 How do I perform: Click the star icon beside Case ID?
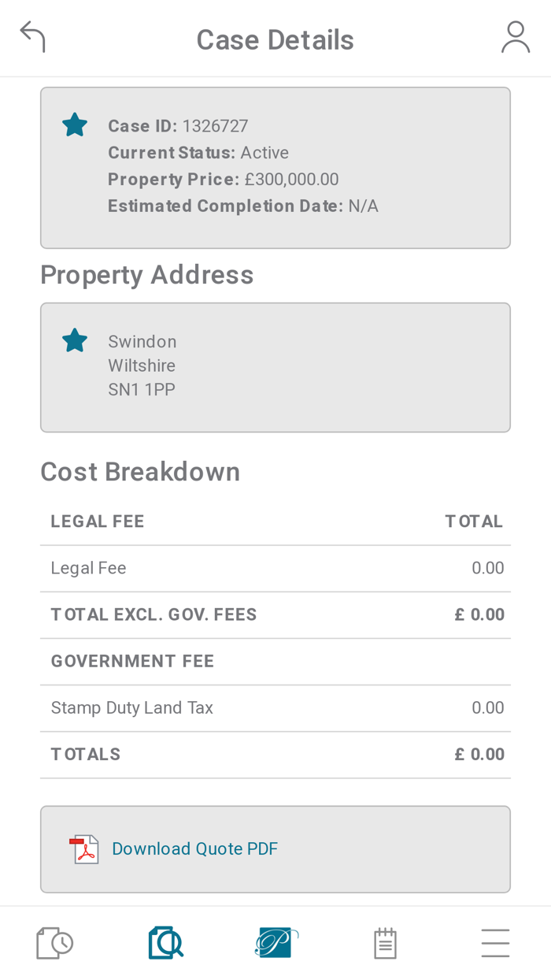74,123
